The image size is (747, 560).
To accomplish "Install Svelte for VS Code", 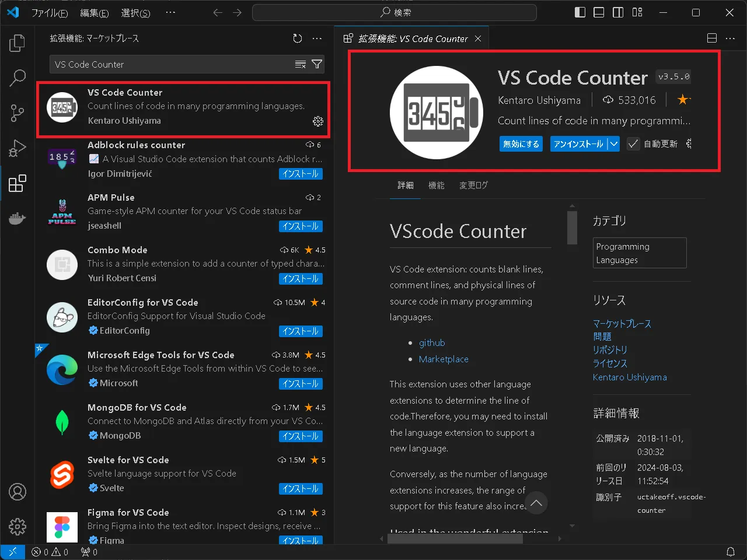I will [x=301, y=489].
